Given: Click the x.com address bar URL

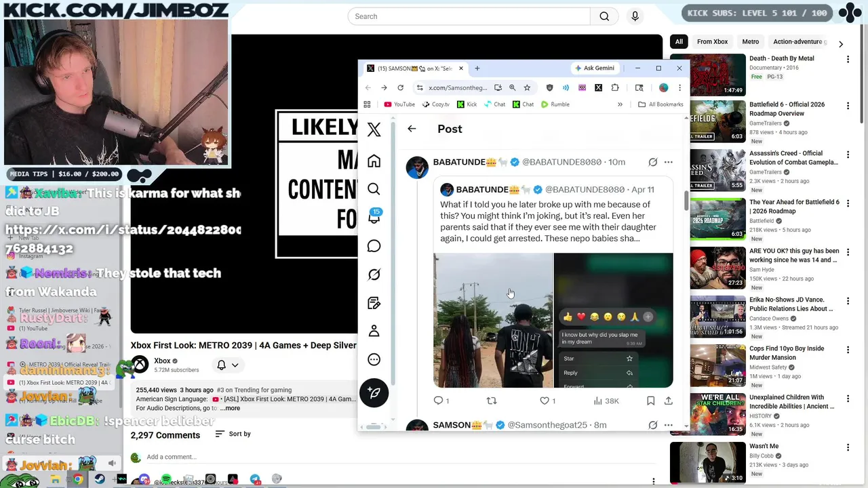Looking at the screenshot, I should (x=458, y=87).
